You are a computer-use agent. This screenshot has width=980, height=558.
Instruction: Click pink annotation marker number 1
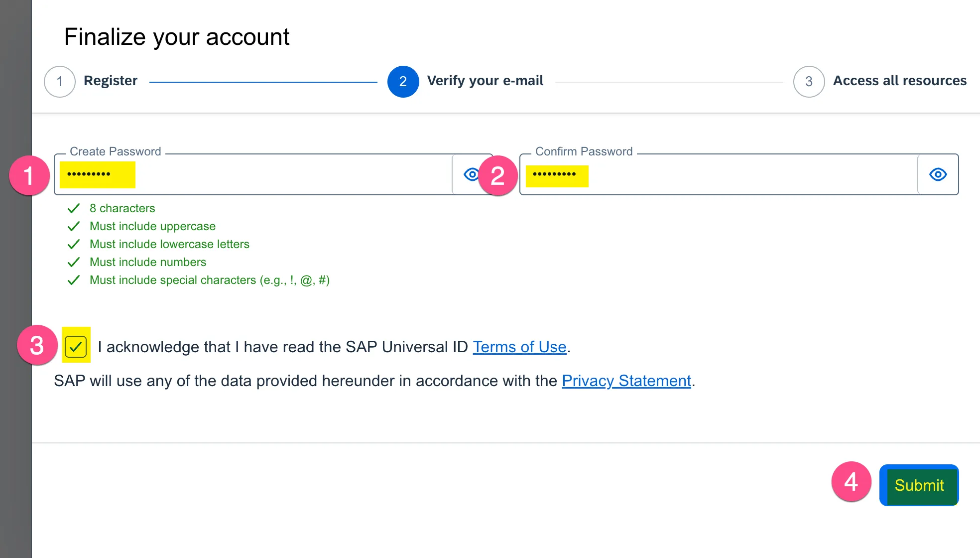(29, 175)
